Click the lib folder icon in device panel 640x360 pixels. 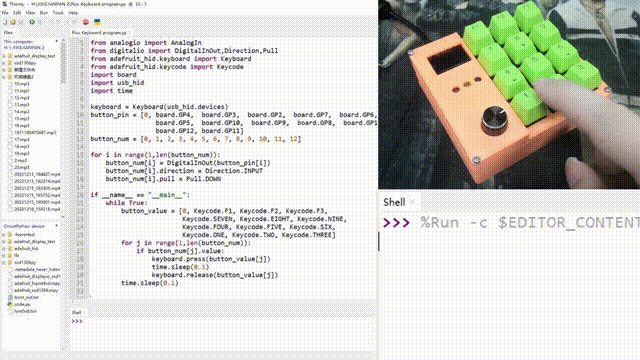click(10, 255)
